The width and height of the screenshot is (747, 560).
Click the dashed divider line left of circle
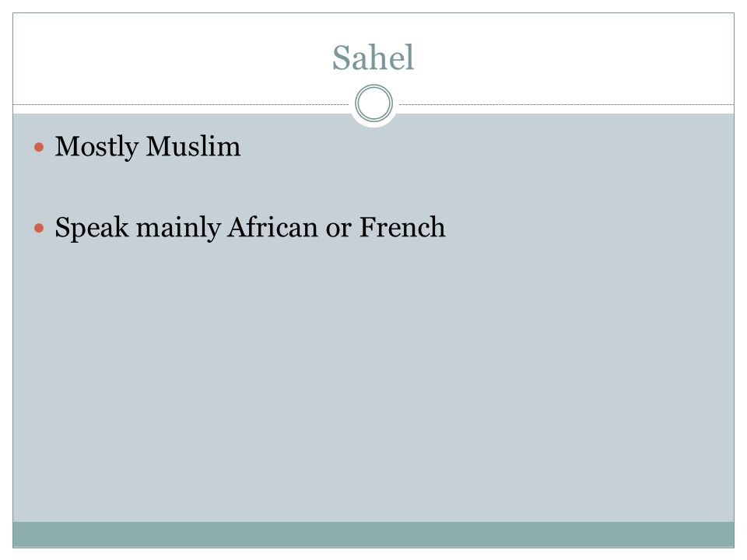coord(181,104)
